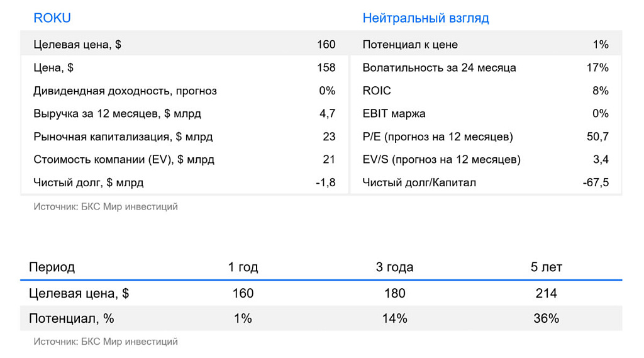Select the ROIC value 8%
This screenshot has height=358, width=644.
coord(601,91)
